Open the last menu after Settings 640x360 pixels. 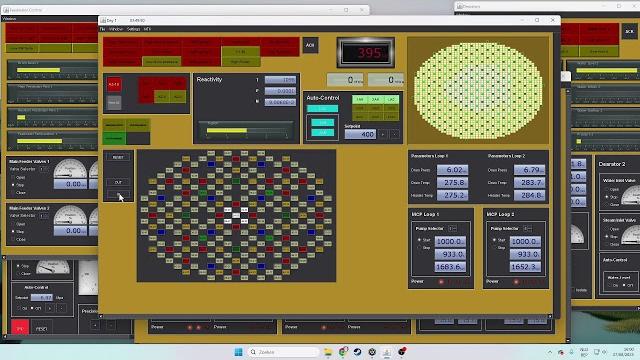pyautogui.click(x=147, y=29)
